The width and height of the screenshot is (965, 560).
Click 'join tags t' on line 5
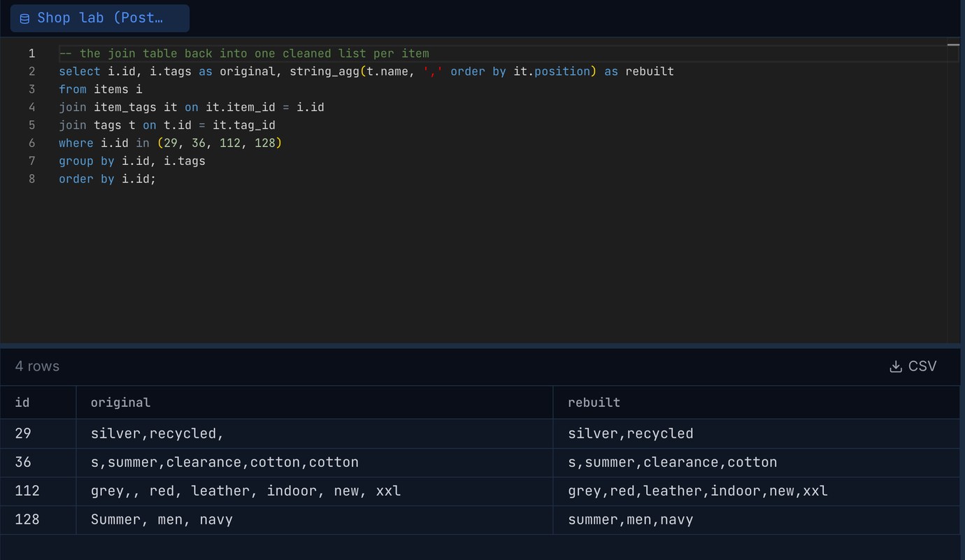(167, 125)
